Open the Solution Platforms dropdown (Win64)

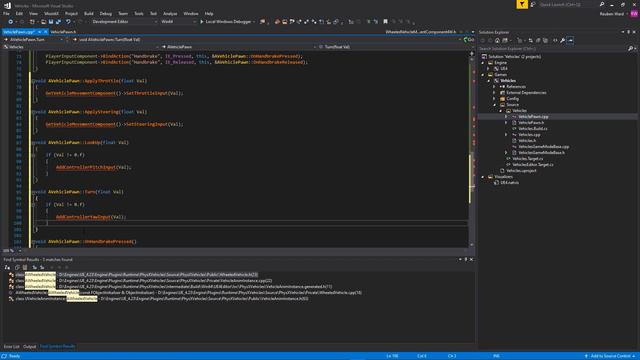point(178,22)
